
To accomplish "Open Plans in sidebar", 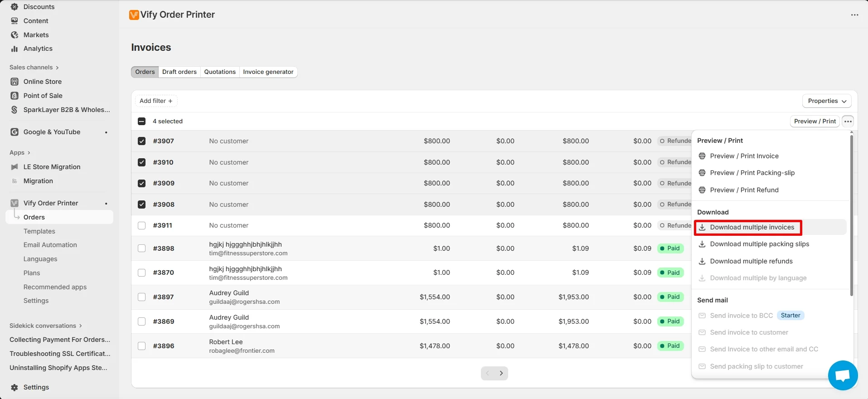I will click(32, 273).
